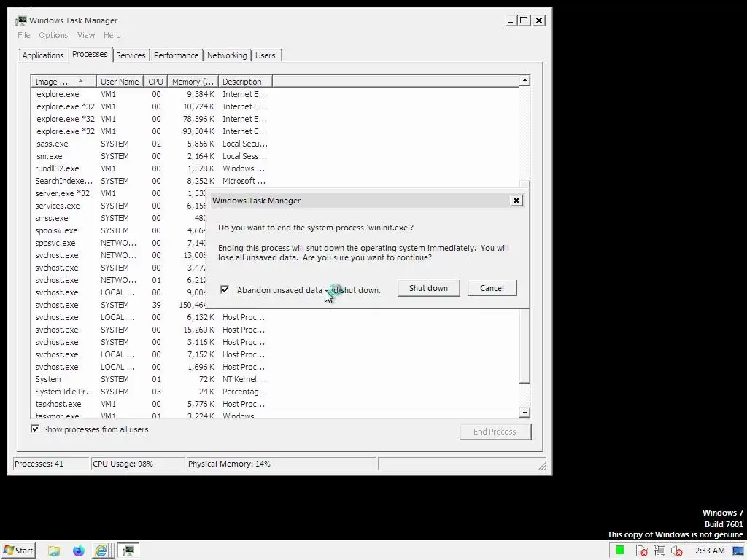Select the smss.exe process
The image size is (747, 560).
pos(119,217)
